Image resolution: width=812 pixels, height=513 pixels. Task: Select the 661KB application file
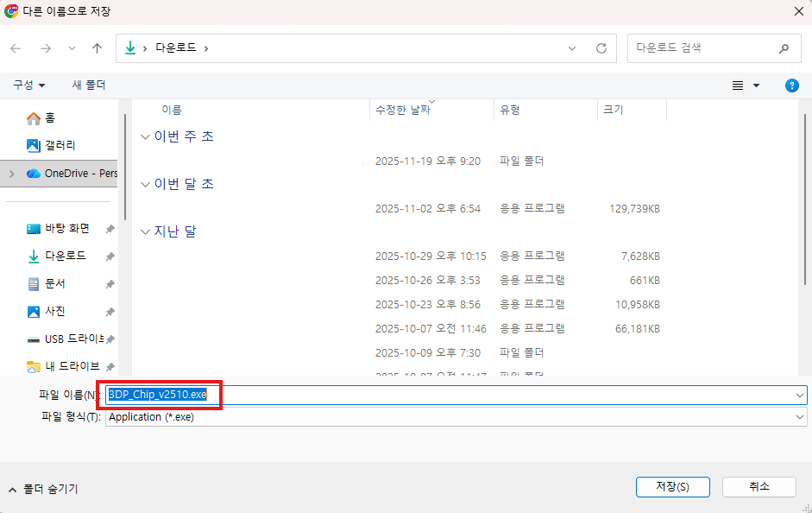coord(401,281)
